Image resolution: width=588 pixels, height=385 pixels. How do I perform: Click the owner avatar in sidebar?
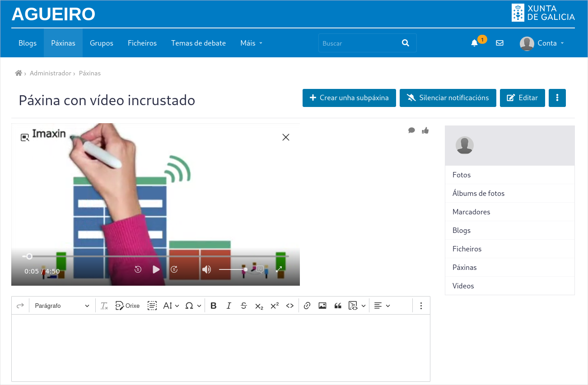pos(465,145)
